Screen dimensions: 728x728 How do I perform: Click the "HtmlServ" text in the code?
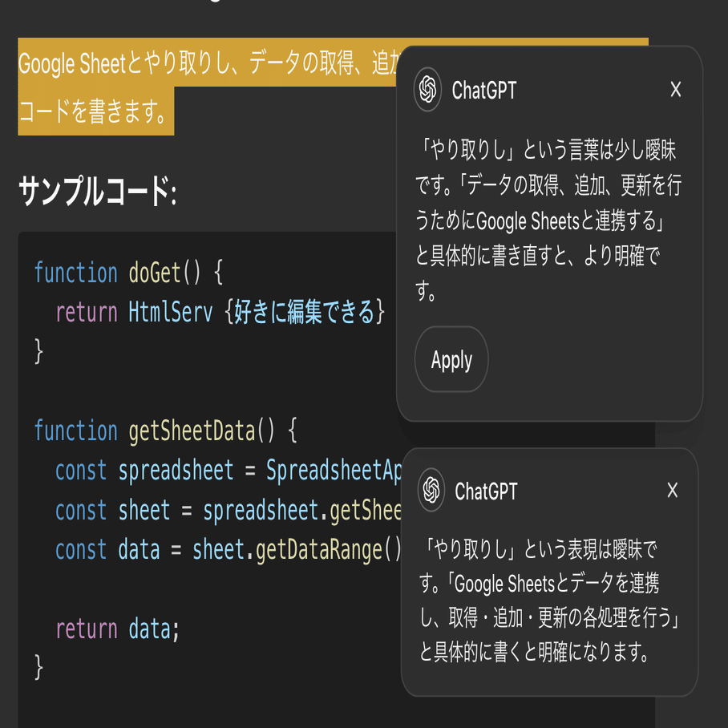tap(171, 312)
